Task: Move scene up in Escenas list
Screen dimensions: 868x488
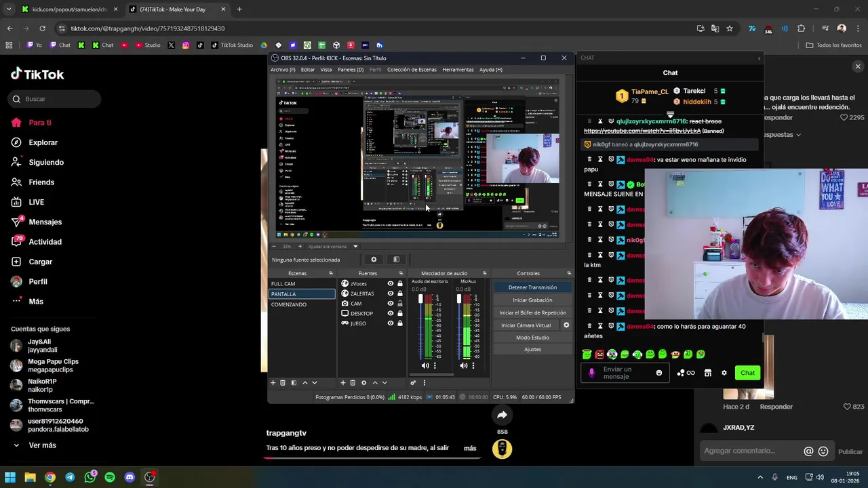Action: click(304, 383)
